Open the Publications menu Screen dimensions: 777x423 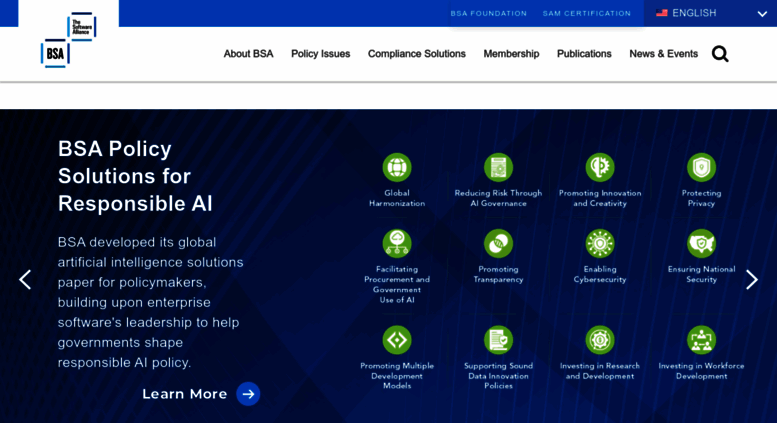[584, 53]
